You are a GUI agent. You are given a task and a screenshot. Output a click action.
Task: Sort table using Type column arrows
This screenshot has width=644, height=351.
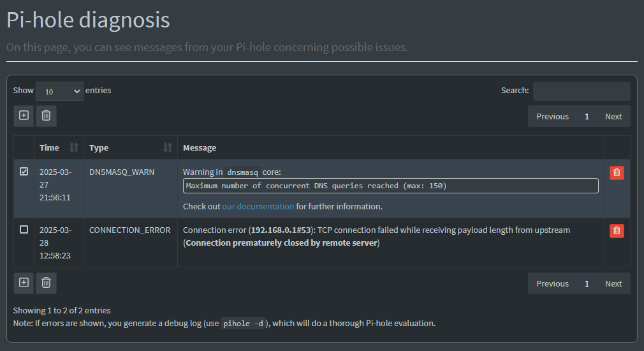tap(168, 147)
